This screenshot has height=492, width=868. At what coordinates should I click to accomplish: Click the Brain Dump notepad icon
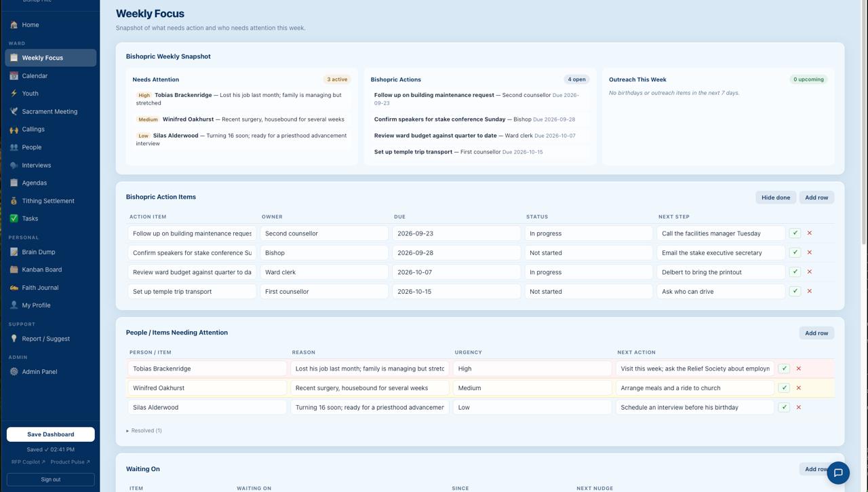(14, 252)
